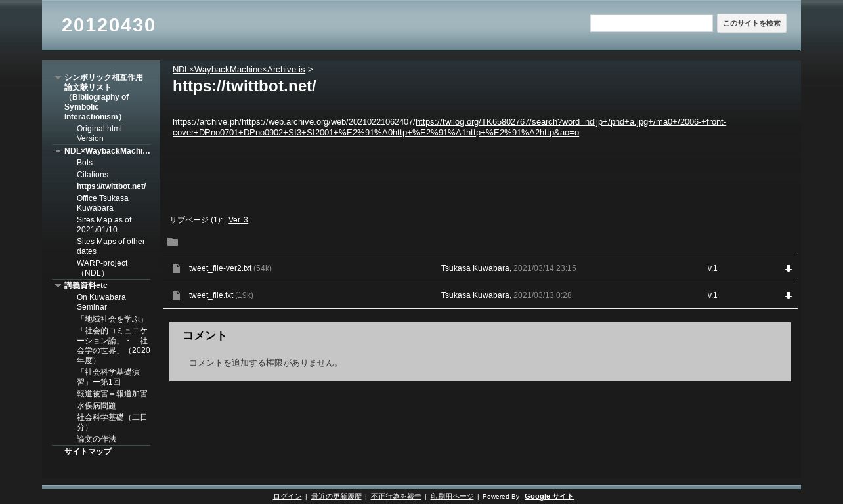Viewport: 843px width, 504px height.
Task: Open 論文の作法 sidebar page
Action: (x=97, y=439)
